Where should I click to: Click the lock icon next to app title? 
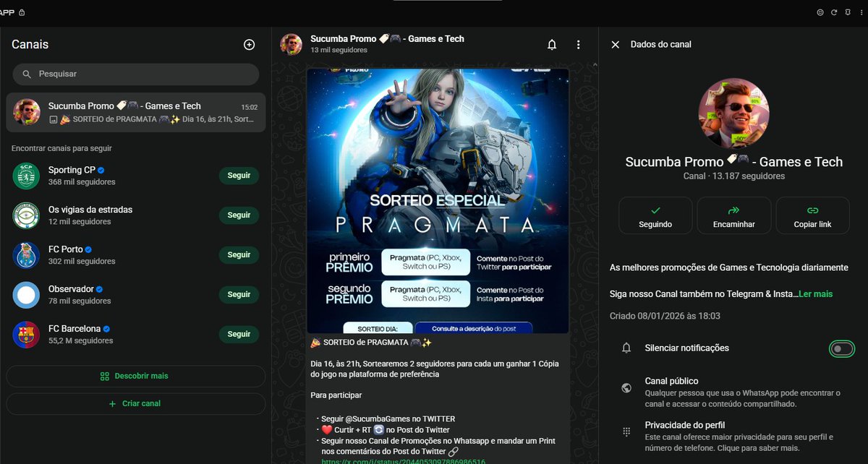[22, 12]
